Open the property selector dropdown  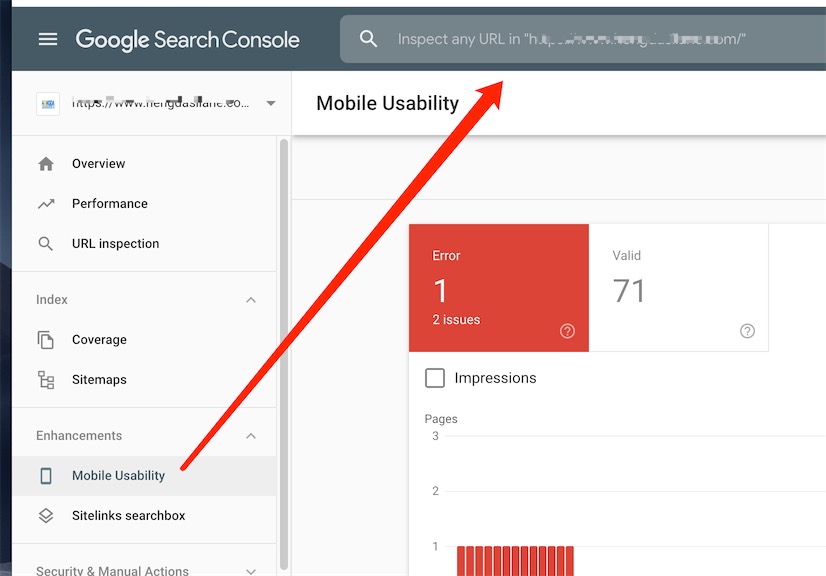(271, 103)
